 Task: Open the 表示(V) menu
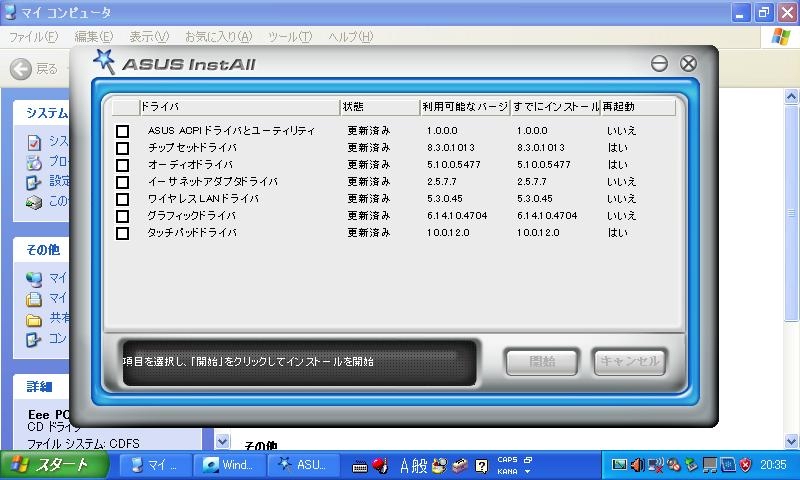click(148, 37)
